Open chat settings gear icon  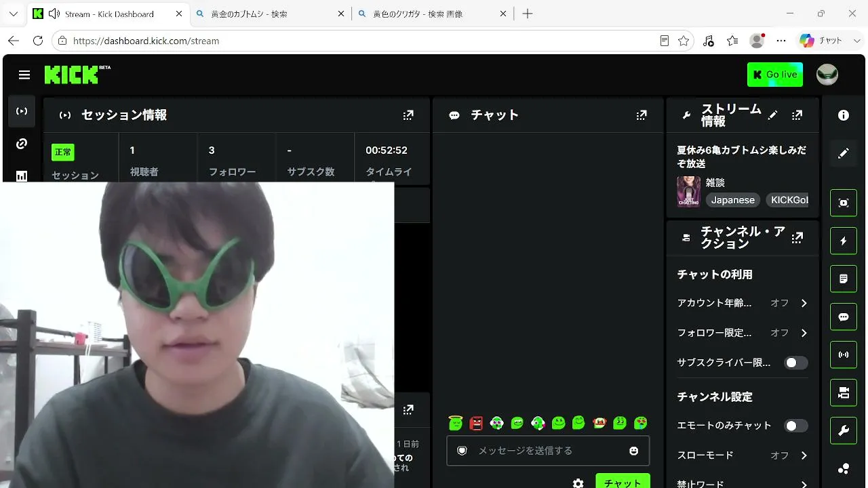(x=578, y=483)
